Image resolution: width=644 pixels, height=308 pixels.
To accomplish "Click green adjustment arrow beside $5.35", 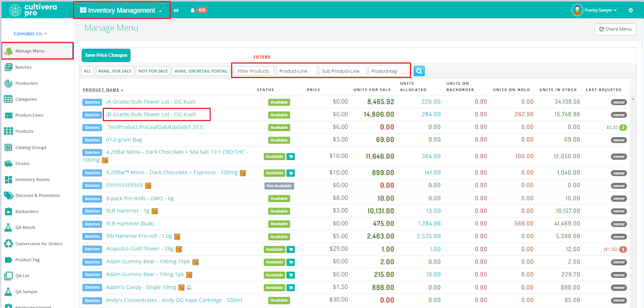I will tap(623, 127).
